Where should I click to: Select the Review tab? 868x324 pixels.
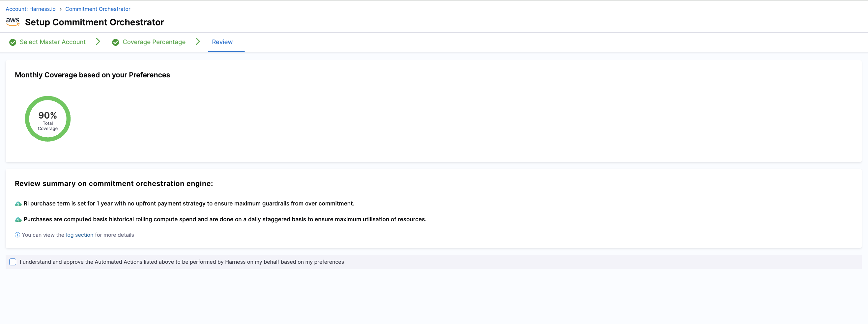click(x=222, y=42)
